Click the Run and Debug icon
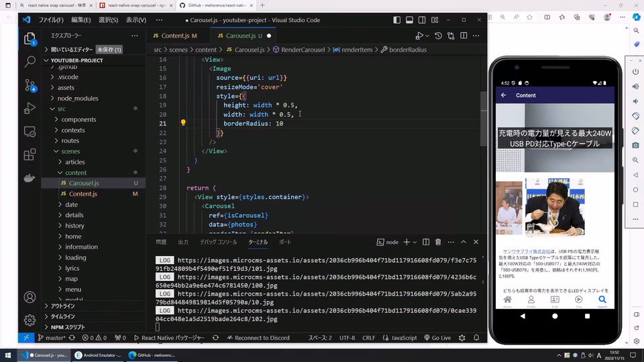This screenshot has width=644, height=362. click(x=30, y=108)
